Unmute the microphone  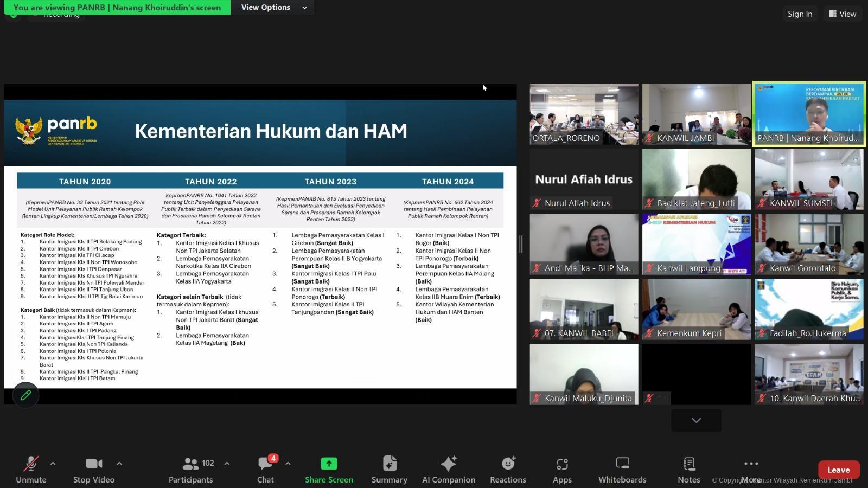[x=31, y=470]
